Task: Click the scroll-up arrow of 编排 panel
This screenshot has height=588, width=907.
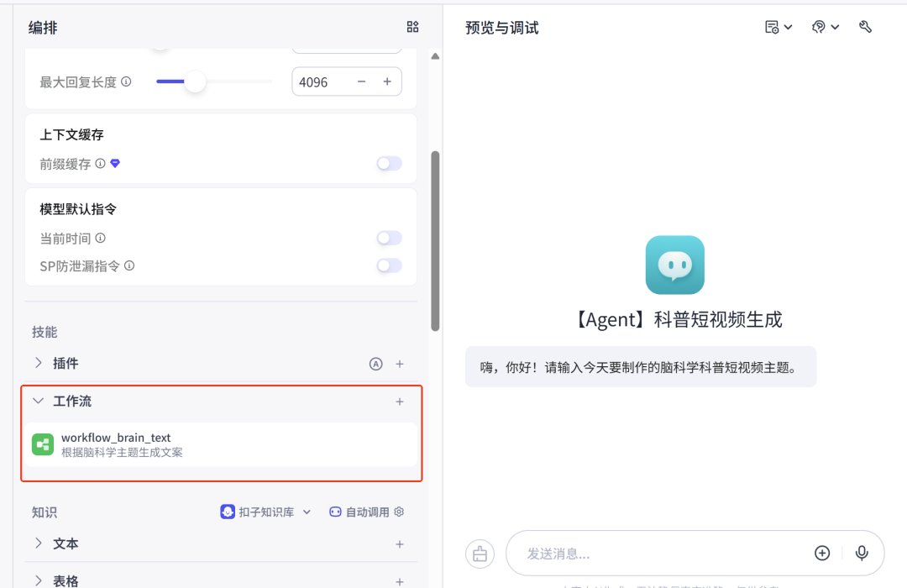Action: pos(435,56)
